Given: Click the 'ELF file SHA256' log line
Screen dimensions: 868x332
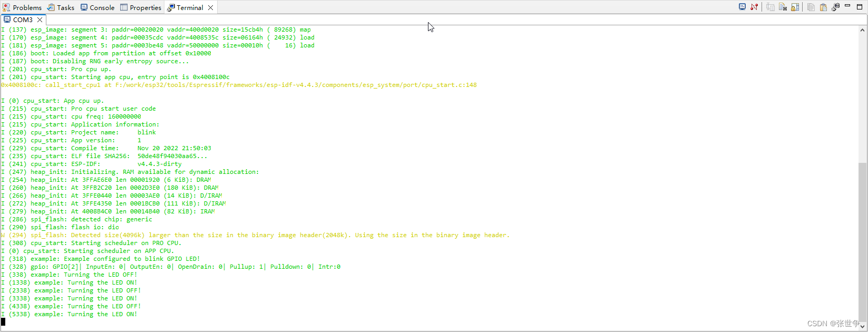Looking at the screenshot, I should point(104,156).
